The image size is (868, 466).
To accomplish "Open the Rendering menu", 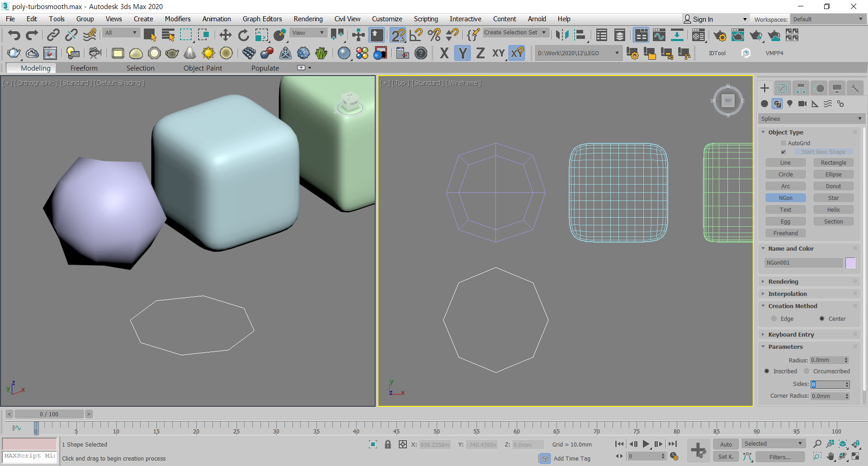I will [x=308, y=19].
